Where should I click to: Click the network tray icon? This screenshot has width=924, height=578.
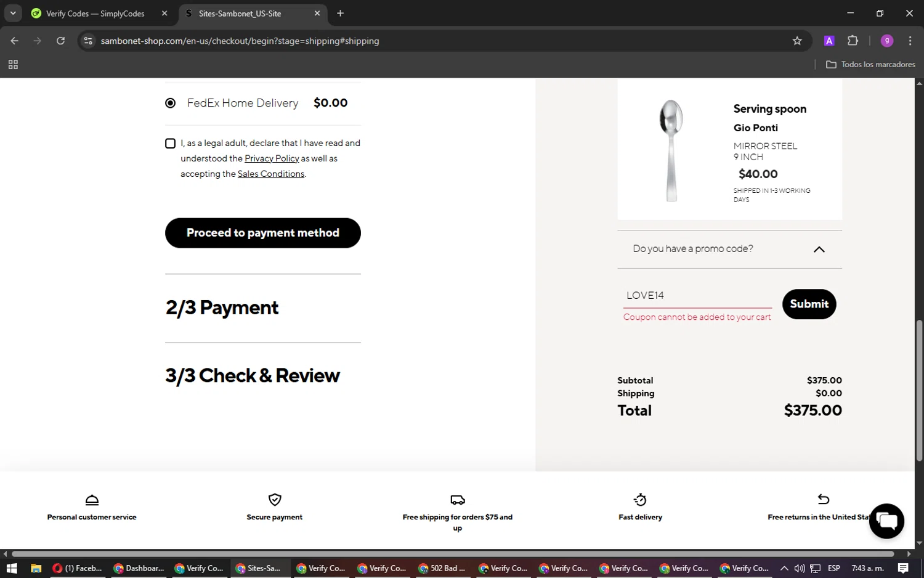816,568
